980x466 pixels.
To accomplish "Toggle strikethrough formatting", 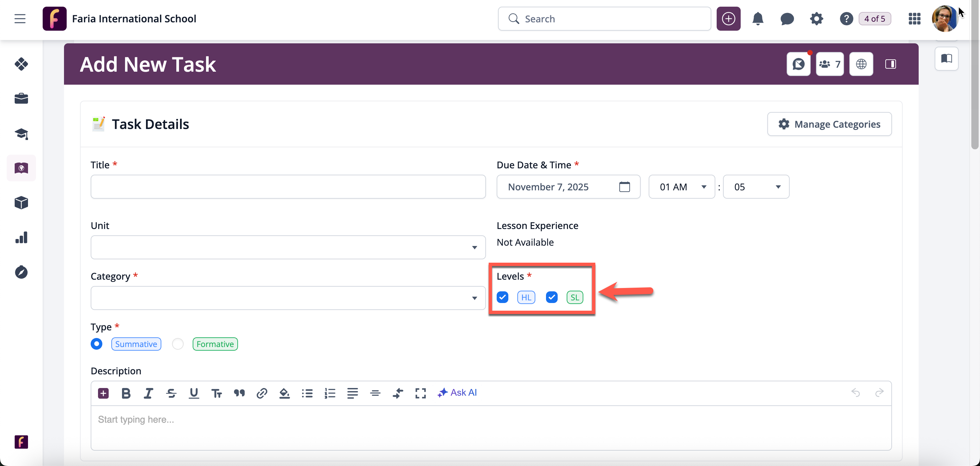I will tap(171, 393).
